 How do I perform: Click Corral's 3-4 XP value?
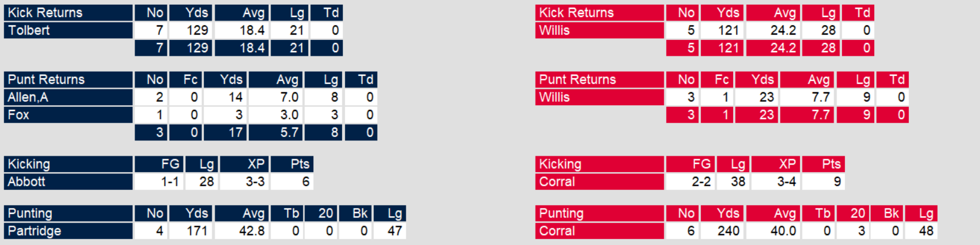(786, 182)
